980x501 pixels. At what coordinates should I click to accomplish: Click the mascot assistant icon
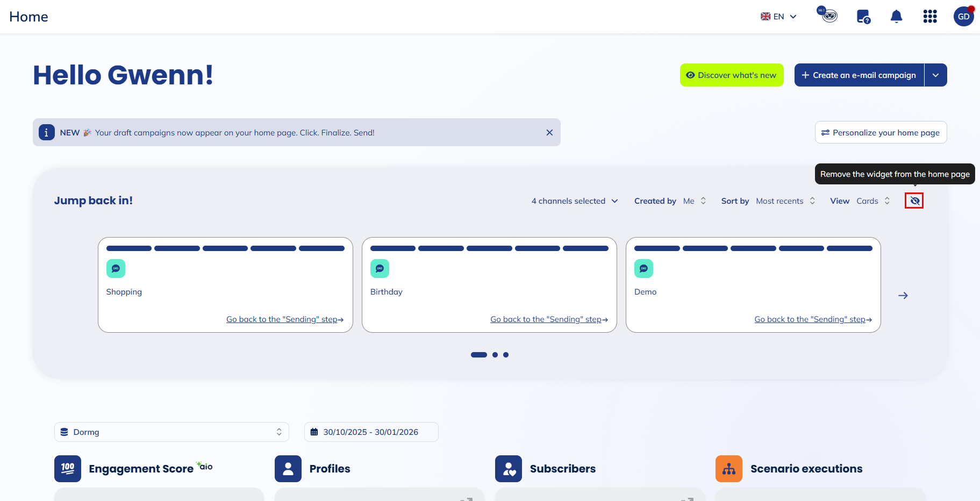(828, 15)
